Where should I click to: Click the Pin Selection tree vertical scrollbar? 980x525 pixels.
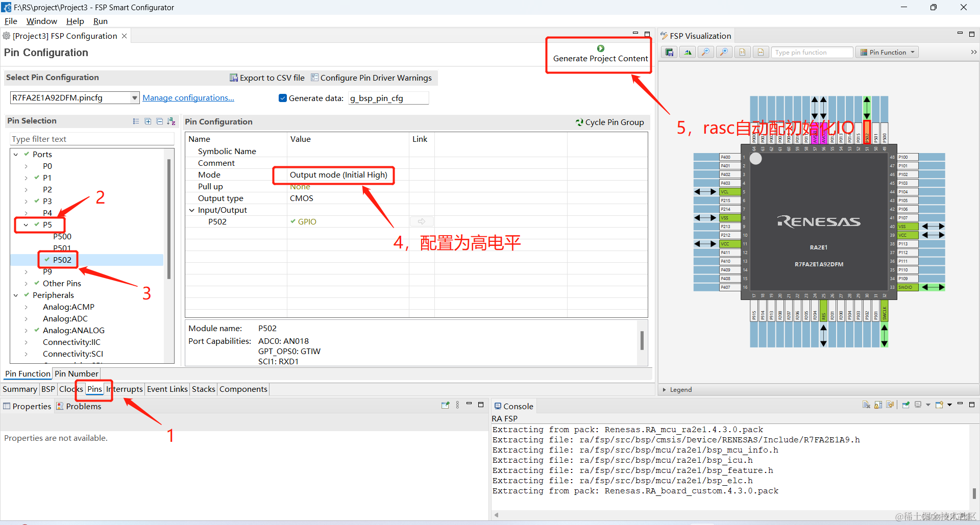pos(169,219)
